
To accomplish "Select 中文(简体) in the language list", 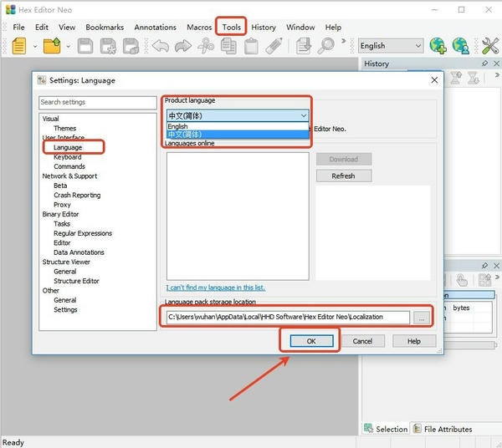I will click(238, 135).
